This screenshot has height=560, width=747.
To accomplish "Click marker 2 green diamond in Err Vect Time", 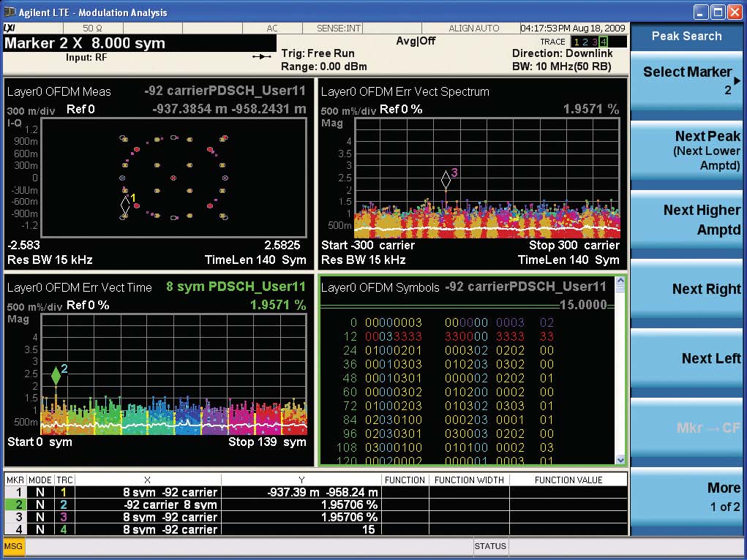I will coord(56,377).
